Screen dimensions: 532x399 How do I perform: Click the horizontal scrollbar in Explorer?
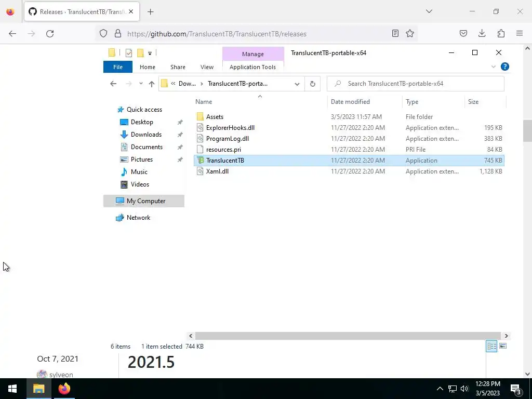tap(348, 336)
